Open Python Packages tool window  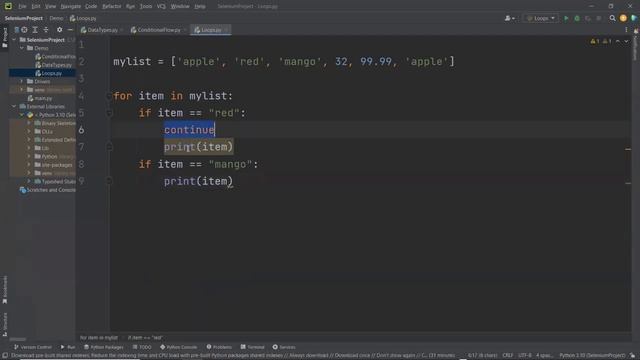(x=104, y=347)
